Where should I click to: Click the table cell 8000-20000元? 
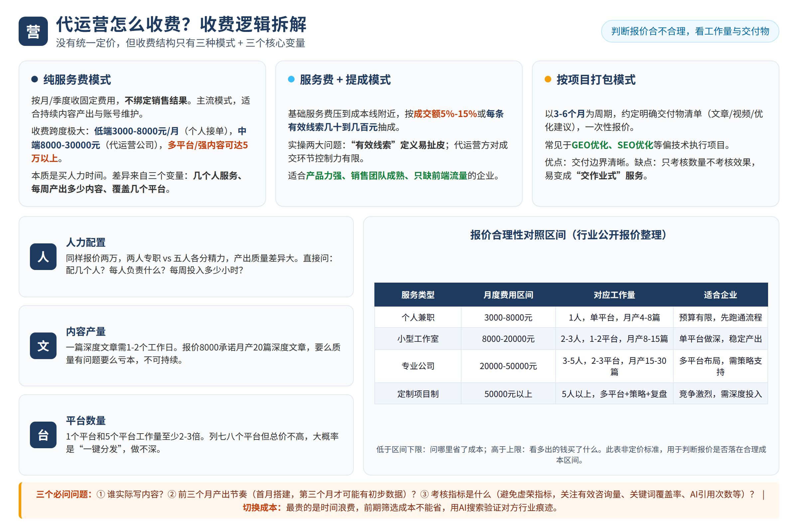508,338
